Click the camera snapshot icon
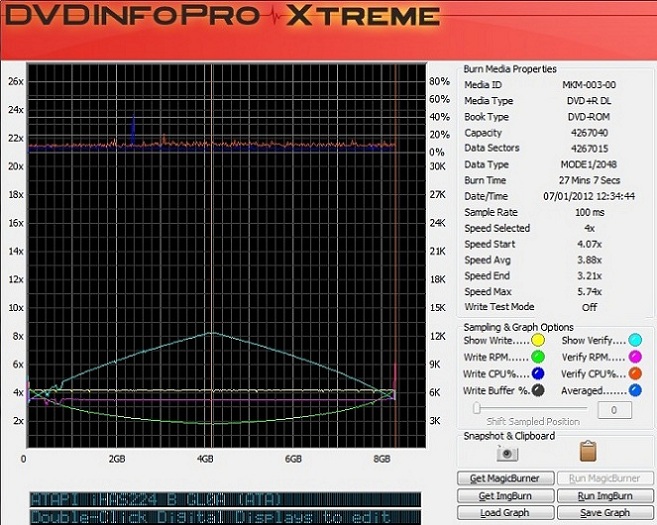 pyautogui.click(x=508, y=451)
